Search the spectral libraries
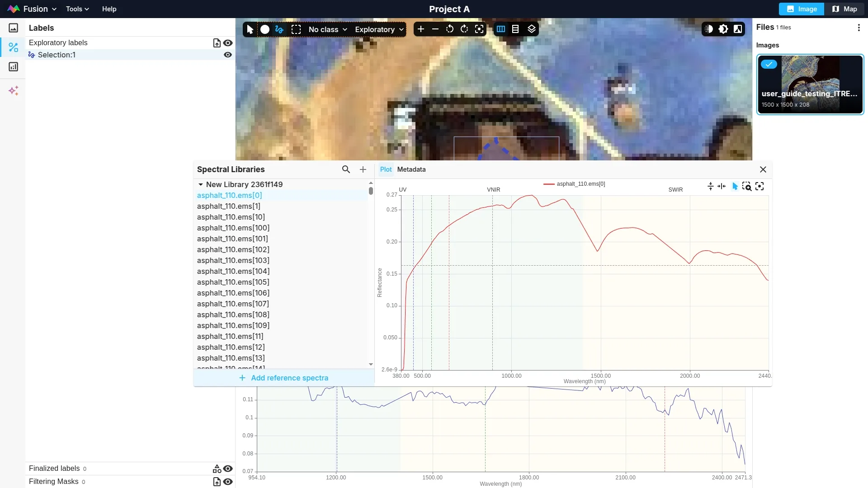The width and height of the screenshot is (868, 488). click(346, 169)
